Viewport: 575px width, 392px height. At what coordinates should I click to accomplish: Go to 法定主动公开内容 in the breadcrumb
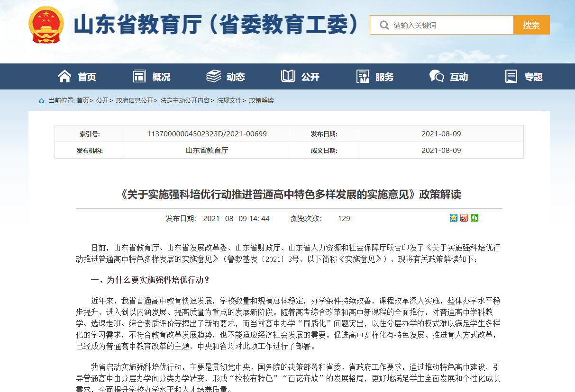click(x=185, y=100)
